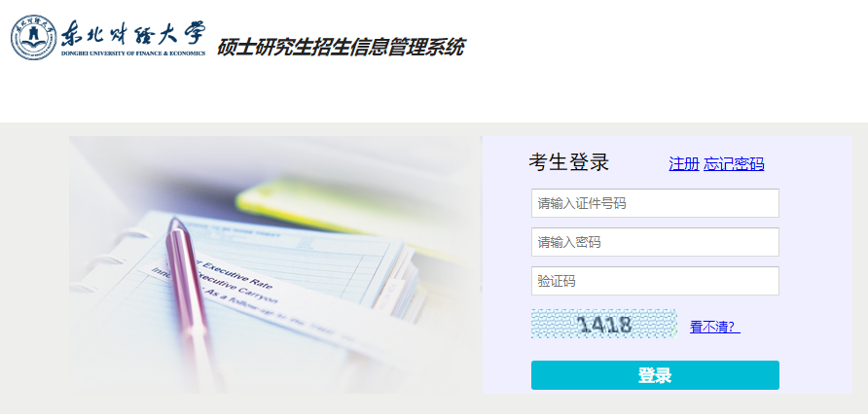This screenshot has width=868, height=417.
Task: Open the 注册 registration link
Action: click(x=684, y=163)
